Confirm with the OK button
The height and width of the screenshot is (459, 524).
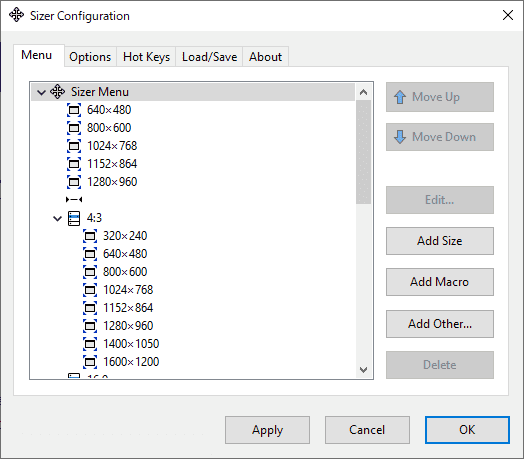point(467,430)
